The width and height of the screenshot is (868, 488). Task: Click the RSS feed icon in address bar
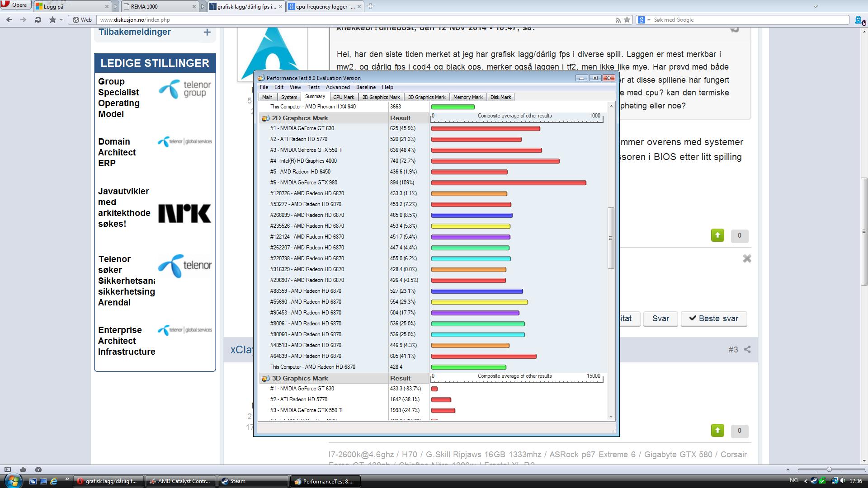point(618,20)
